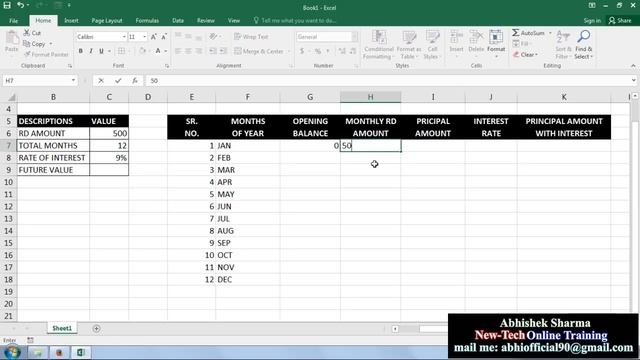Collapse the ribbon with the chevron
This screenshot has width=640, height=360.
pos(633,66)
